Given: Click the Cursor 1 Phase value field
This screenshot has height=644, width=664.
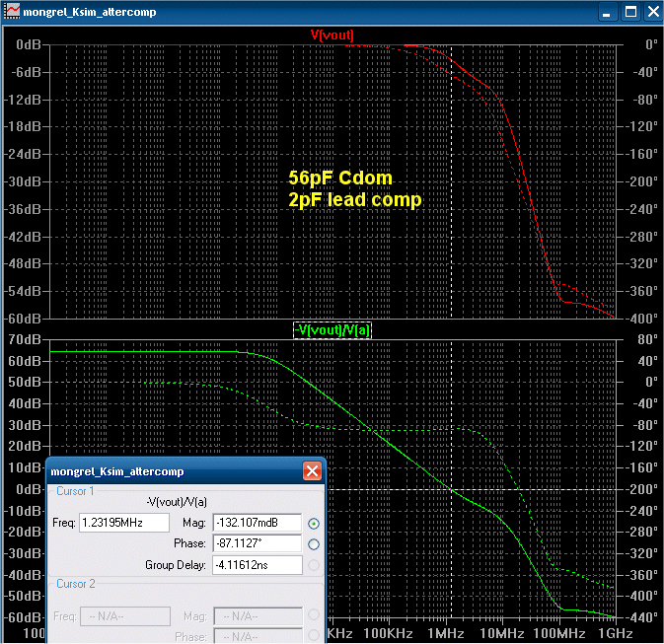Looking at the screenshot, I should pos(258,543).
